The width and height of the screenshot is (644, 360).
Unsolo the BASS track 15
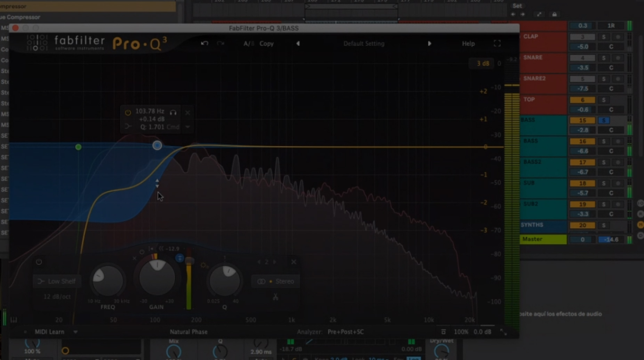pyautogui.click(x=604, y=121)
